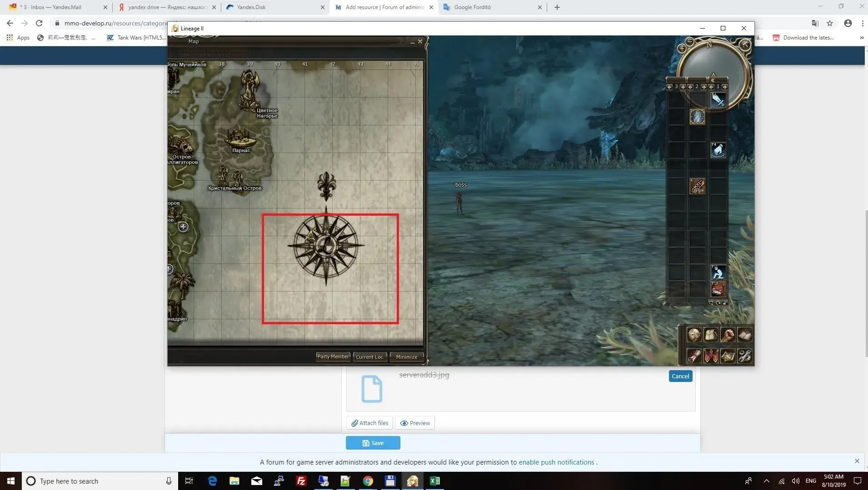
Task: Activate the skill in shortcut slot 2
Action: [697, 117]
